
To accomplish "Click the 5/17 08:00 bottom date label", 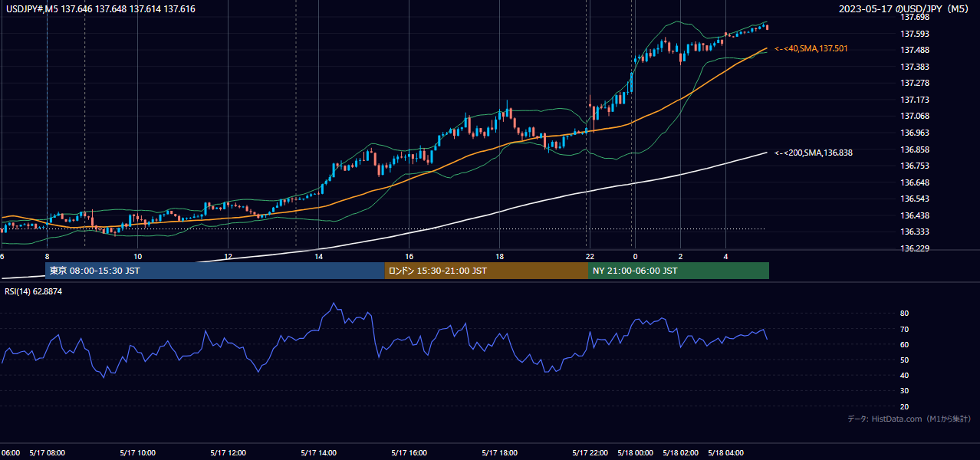I will pos(47,452).
